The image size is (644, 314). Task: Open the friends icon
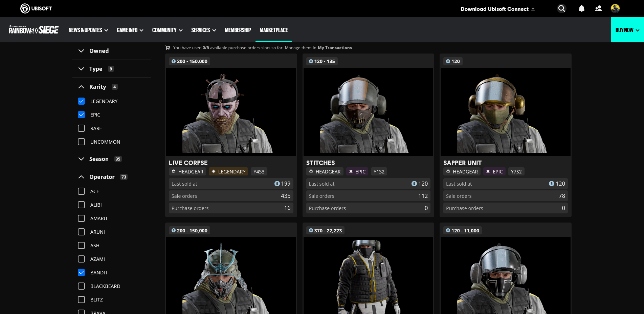click(x=598, y=8)
